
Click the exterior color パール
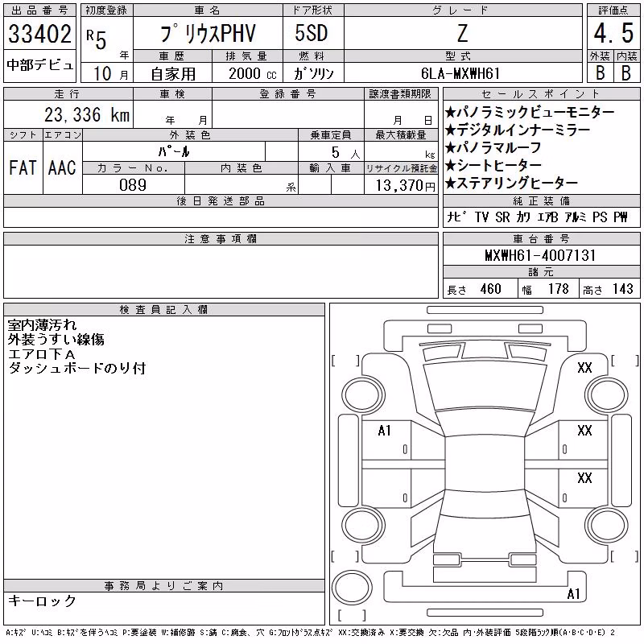pyautogui.click(x=174, y=151)
